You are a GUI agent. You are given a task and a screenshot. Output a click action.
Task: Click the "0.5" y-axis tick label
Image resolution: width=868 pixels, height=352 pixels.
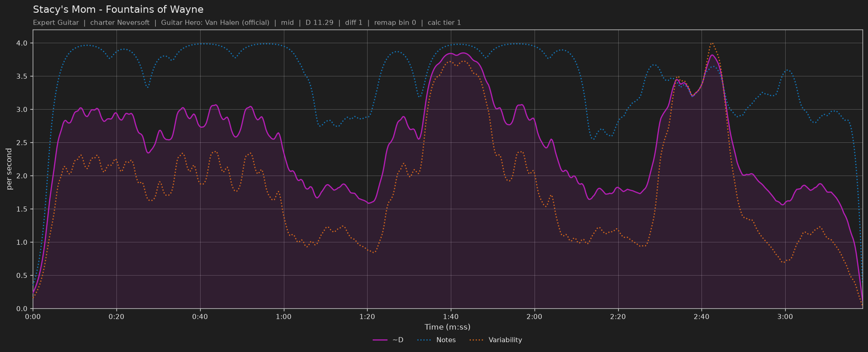22,276
